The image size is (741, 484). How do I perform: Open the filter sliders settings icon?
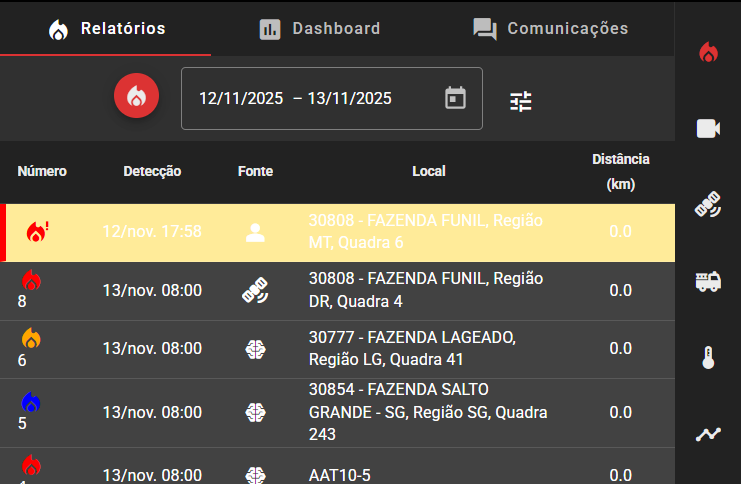(x=521, y=101)
